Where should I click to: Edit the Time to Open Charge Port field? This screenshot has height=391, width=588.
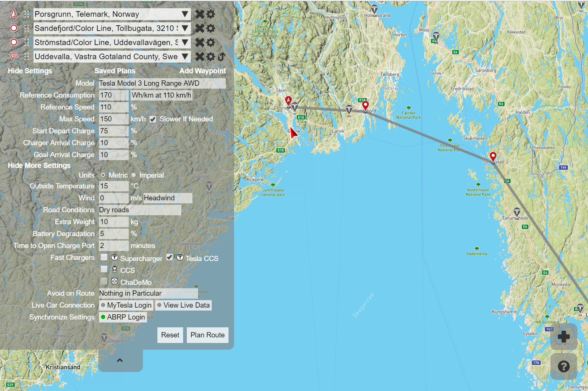click(114, 246)
